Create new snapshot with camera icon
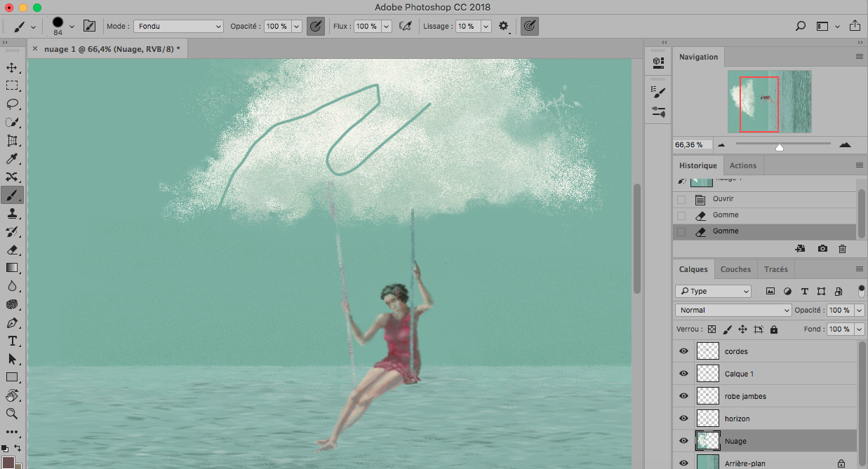Image resolution: width=868 pixels, height=469 pixels. (822, 249)
